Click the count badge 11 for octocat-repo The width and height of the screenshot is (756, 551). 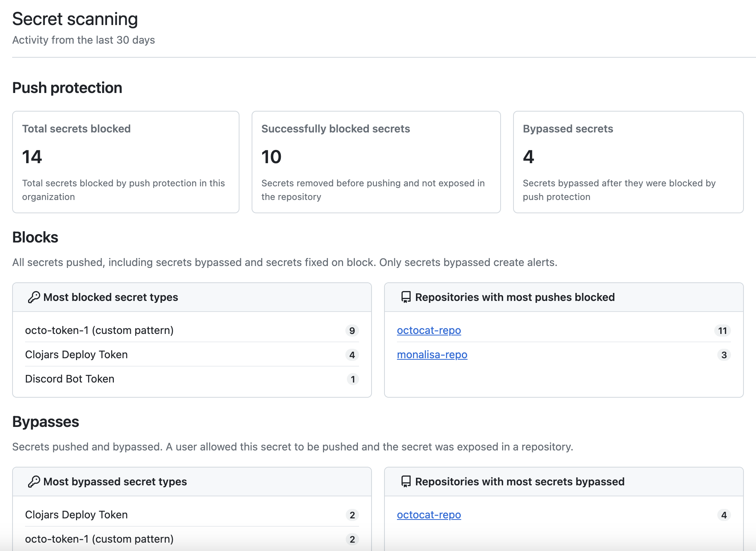point(722,331)
